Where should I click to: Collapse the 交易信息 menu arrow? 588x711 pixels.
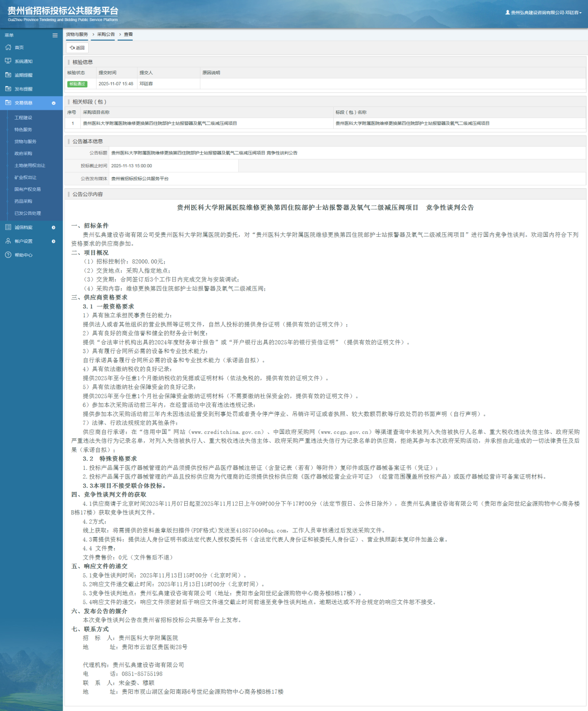coord(53,103)
